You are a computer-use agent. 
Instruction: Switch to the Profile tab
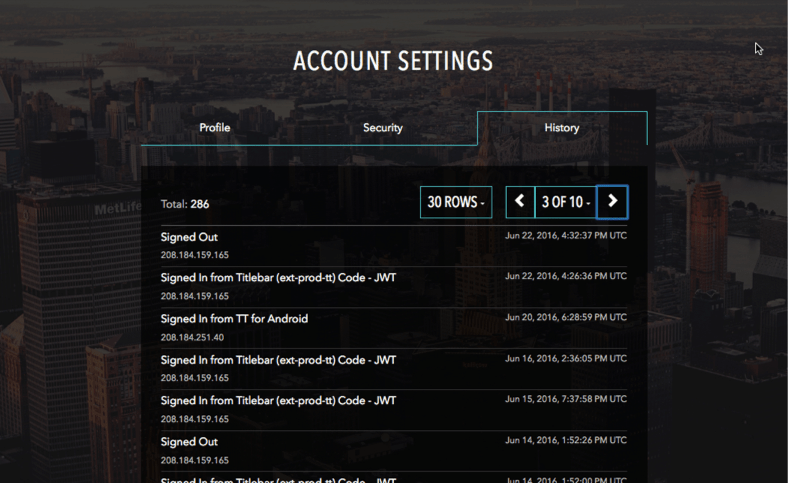click(x=215, y=128)
